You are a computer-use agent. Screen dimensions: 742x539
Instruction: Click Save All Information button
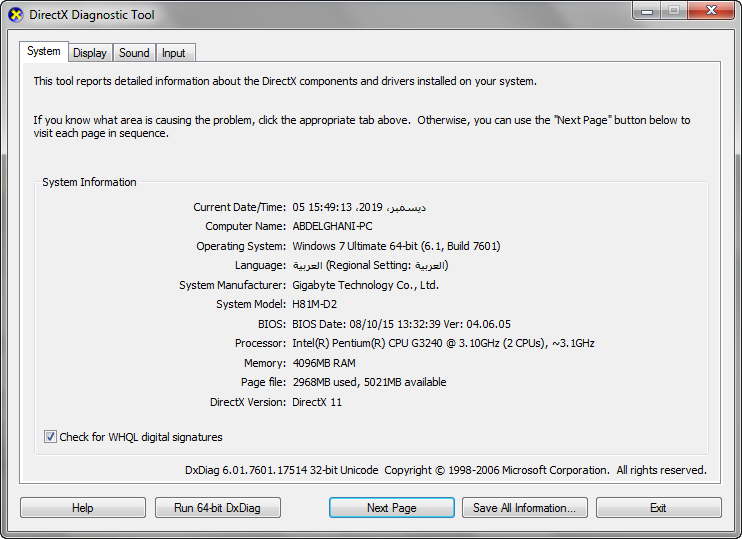click(x=525, y=508)
